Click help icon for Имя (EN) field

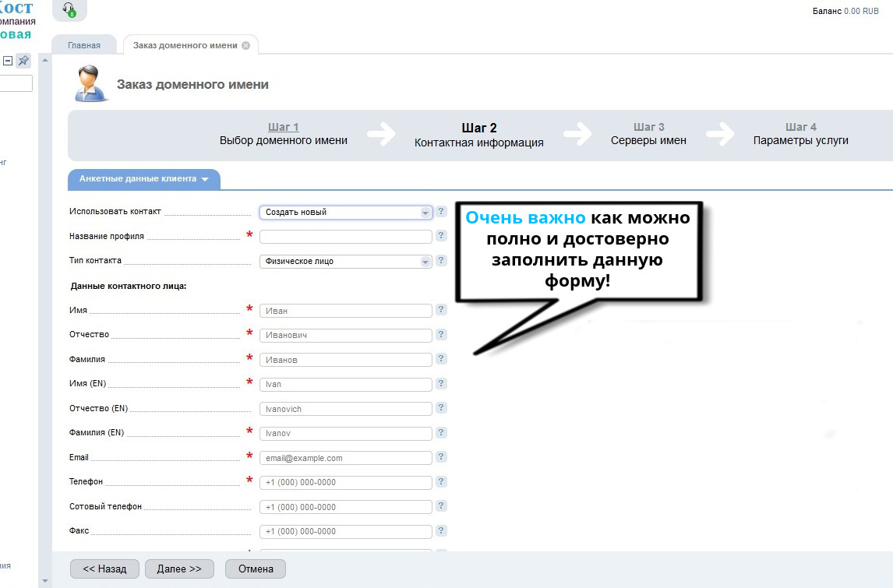point(441,383)
